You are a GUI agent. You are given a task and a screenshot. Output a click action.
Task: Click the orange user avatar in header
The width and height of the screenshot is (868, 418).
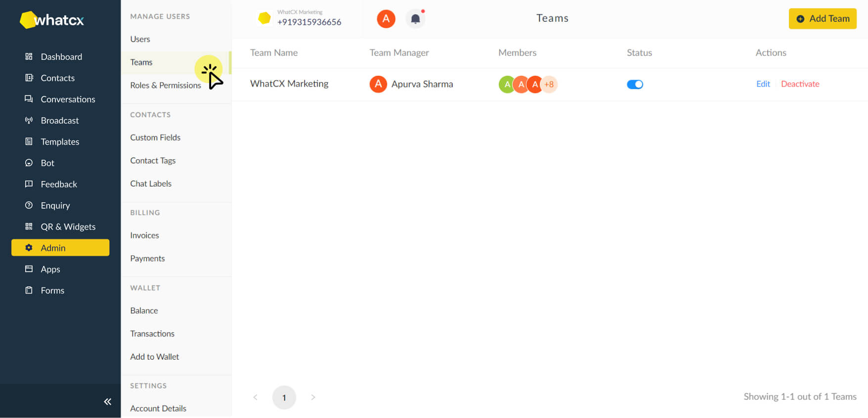coord(386,19)
